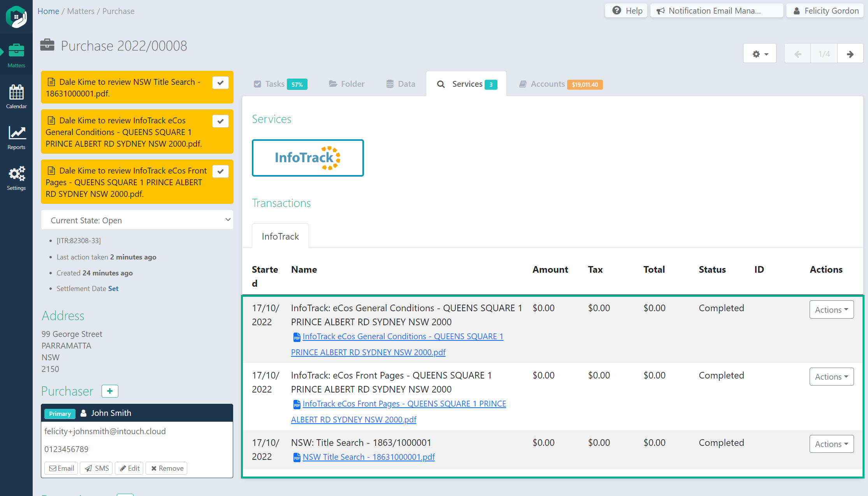Image resolution: width=868 pixels, height=496 pixels.
Task: Click the 1/4 page indicator
Action: pyautogui.click(x=824, y=54)
